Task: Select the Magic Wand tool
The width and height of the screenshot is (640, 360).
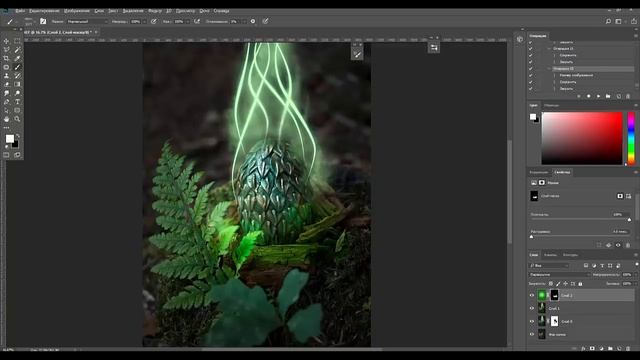Action: tap(17, 50)
